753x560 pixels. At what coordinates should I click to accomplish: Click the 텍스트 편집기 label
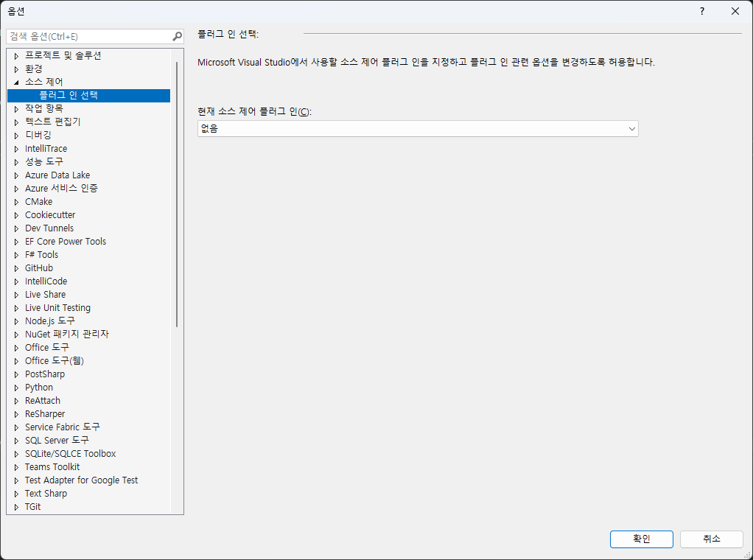click(x=53, y=122)
